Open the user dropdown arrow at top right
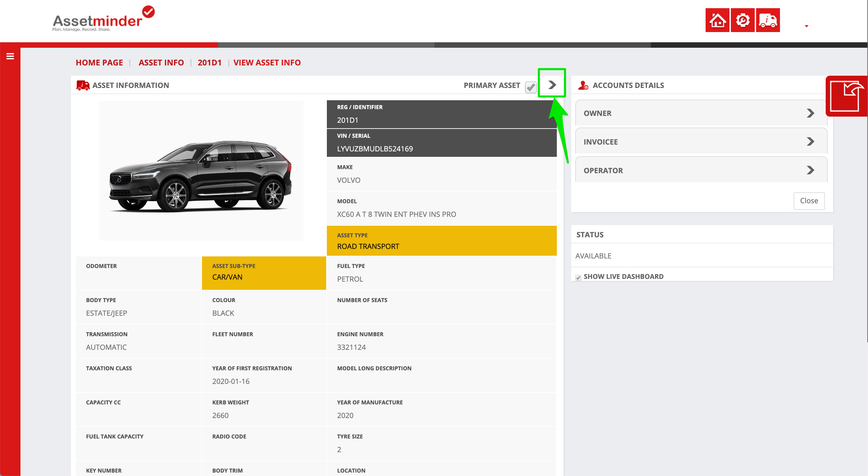The height and width of the screenshot is (476, 868). click(807, 26)
